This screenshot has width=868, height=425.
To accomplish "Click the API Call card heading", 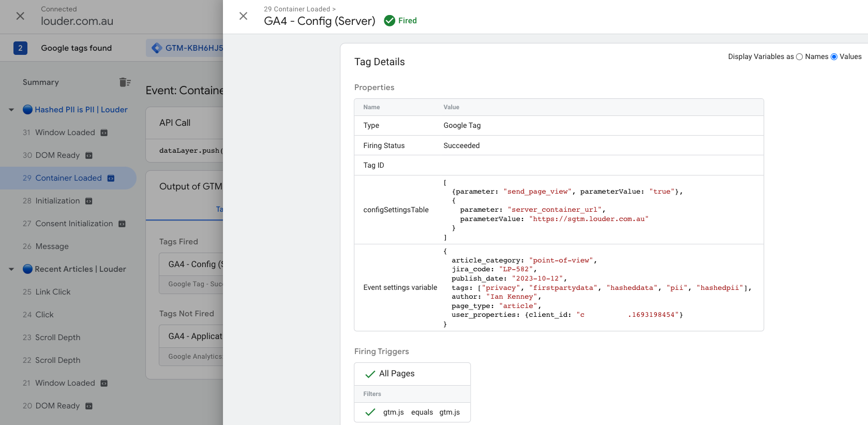I will [x=175, y=123].
